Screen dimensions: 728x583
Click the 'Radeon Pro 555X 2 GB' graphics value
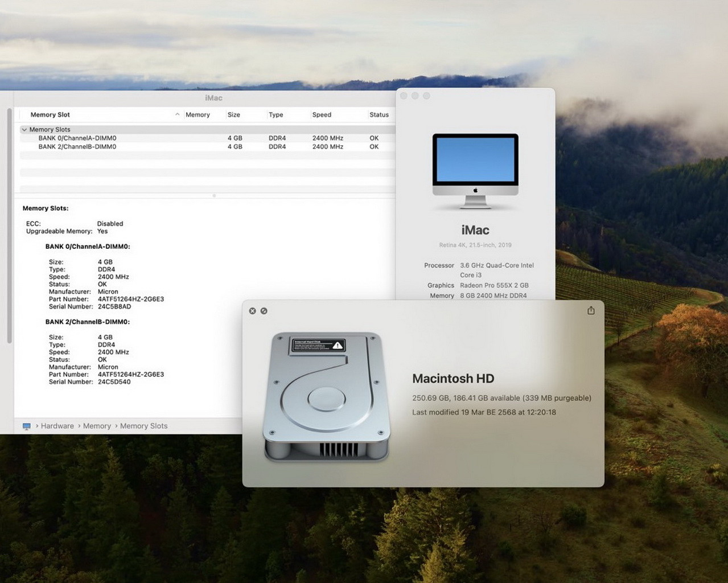[x=494, y=285]
